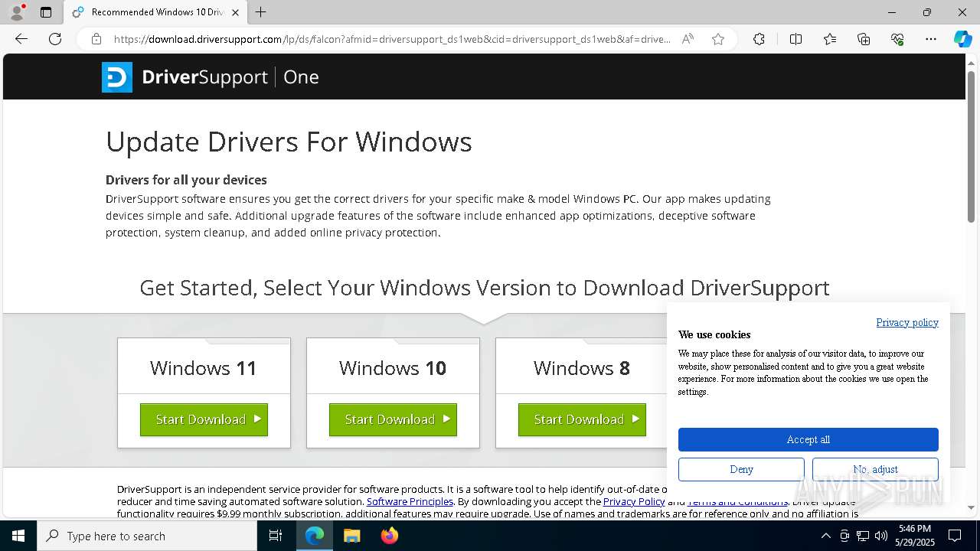Click the Edge taskbar icon
The width and height of the screenshot is (980, 551).
pos(315,536)
